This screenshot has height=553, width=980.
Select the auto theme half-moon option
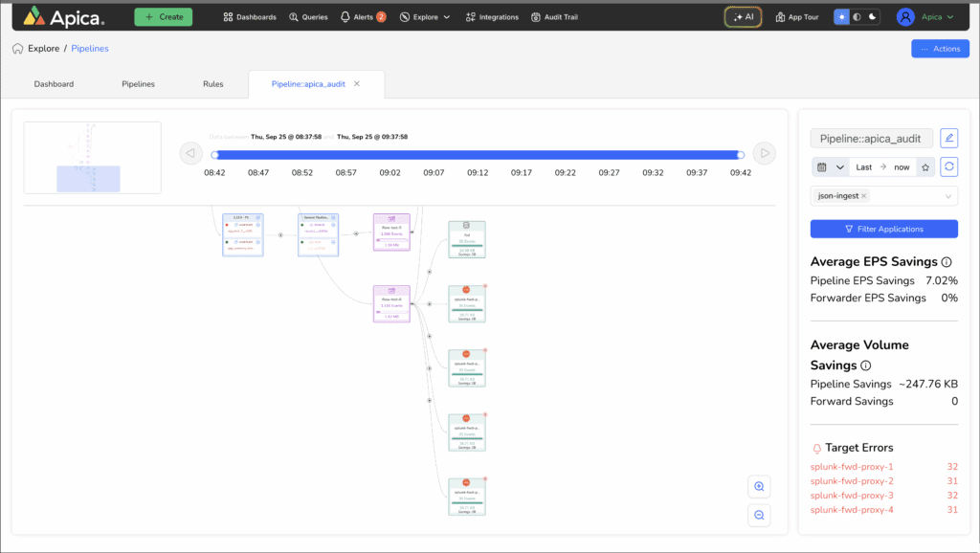pos(857,16)
